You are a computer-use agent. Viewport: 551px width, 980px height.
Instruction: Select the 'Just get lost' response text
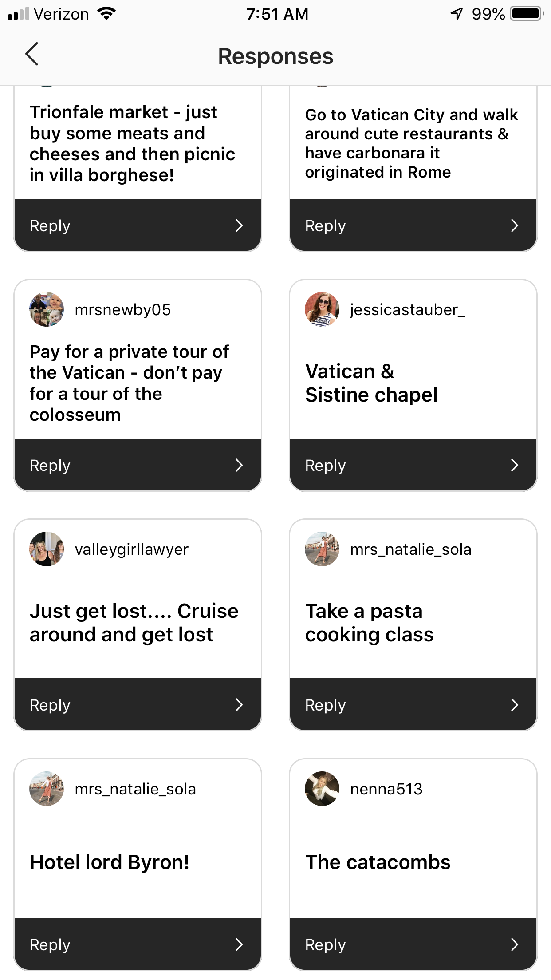pyautogui.click(x=134, y=623)
